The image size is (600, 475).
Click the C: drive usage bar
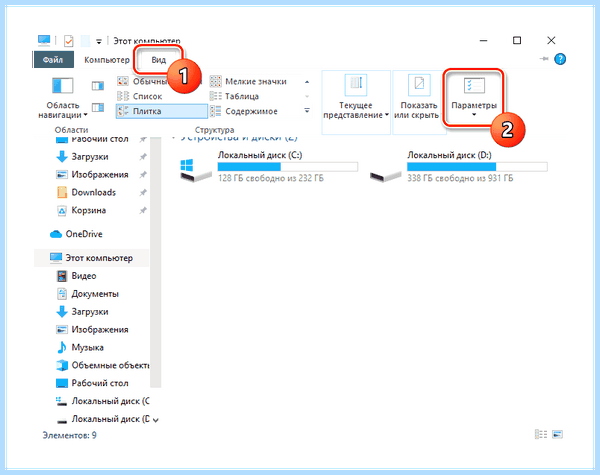[287, 166]
